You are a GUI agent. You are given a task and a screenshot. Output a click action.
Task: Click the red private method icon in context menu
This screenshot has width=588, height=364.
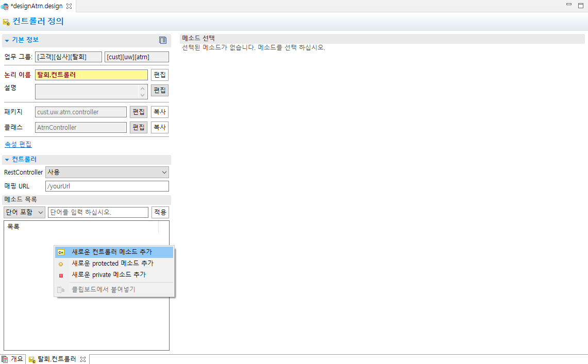(60, 274)
